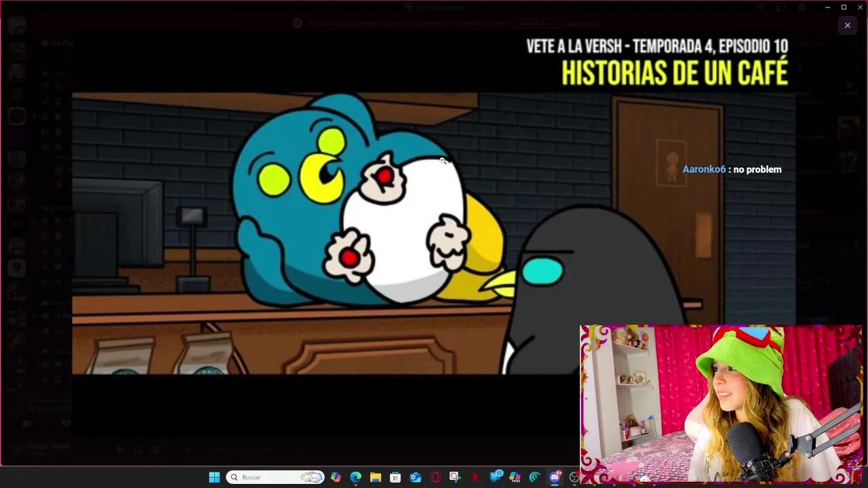Click the cartoon video frame
This screenshot has height=488, width=868.
(x=433, y=233)
